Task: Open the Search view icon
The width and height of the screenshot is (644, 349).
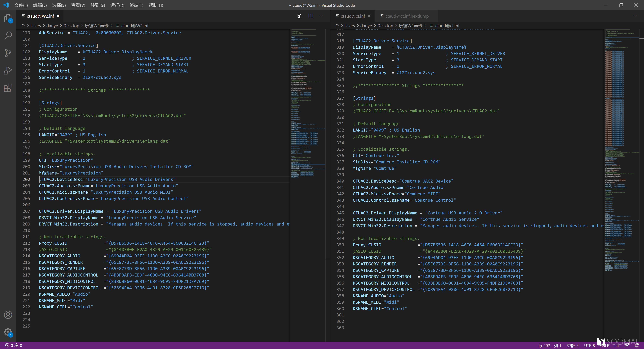Action: pyautogui.click(x=8, y=35)
